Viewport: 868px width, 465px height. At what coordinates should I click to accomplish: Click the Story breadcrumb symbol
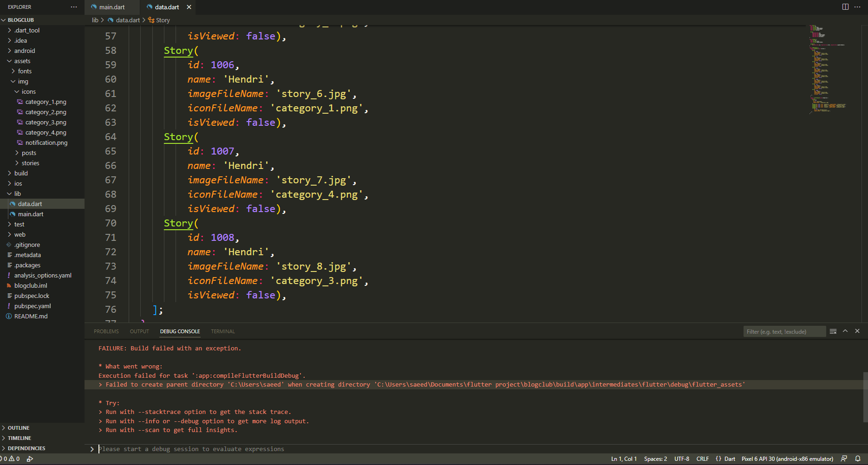[x=163, y=20]
